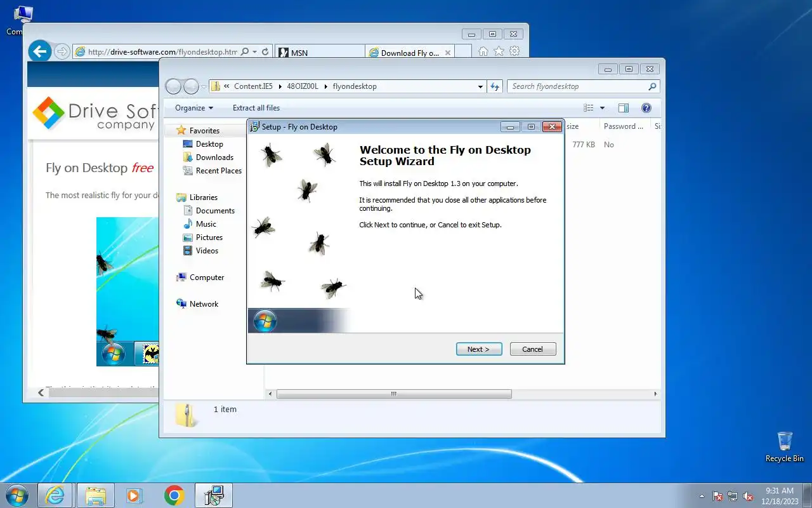The width and height of the screenshot is (812, 508).
Task: Change the view with the Explorer view icon
Action: point(589,108)
